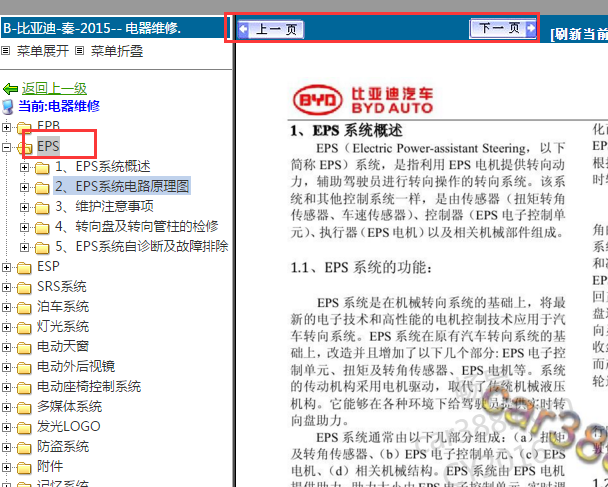
Task: Expand the SRS系统 tree node
Action: (x=6, y=287)
